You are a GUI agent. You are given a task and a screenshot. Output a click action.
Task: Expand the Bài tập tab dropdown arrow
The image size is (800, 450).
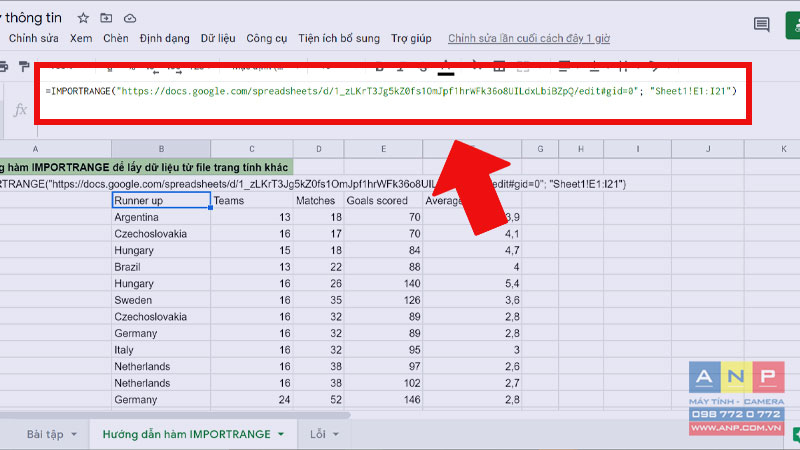click(x=74, y=434)
